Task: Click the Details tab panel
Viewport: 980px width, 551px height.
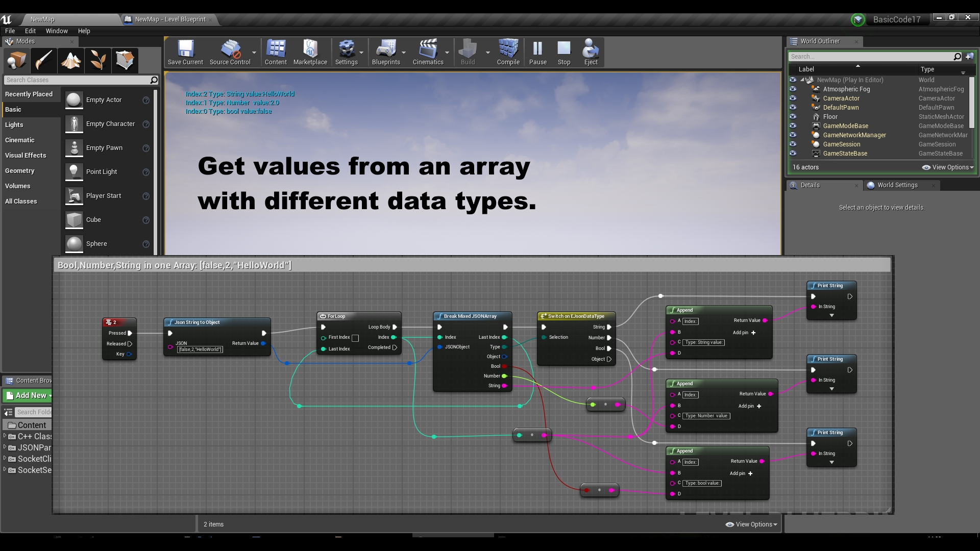Action: pyautogui.click(x=811, y=184)
